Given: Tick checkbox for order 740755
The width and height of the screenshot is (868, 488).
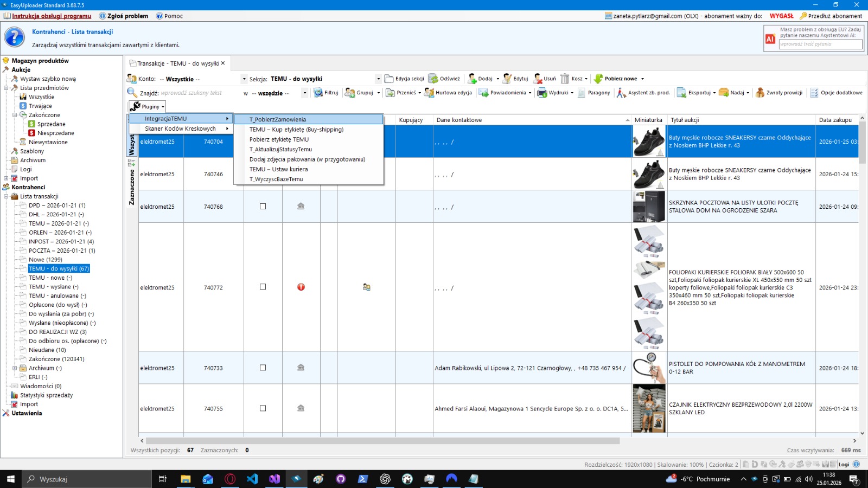Looking at the screenshot, I should [x=263, y=408].
